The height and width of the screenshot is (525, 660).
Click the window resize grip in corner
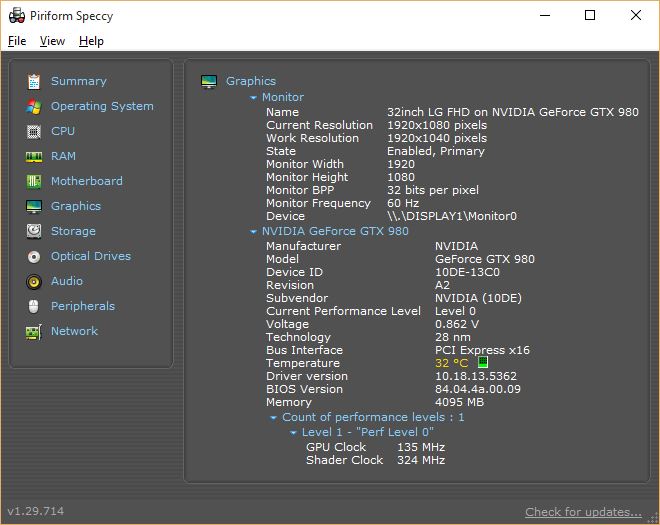[653, 518]
